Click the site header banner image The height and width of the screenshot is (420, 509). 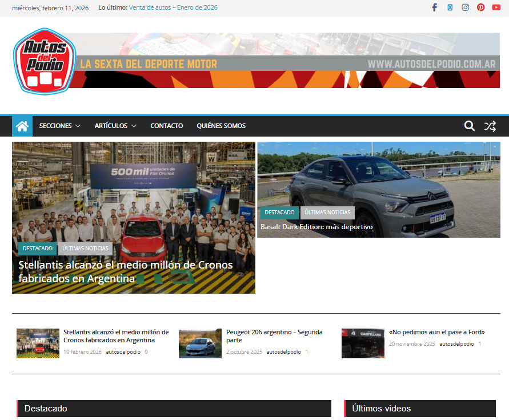click(286, 61)
